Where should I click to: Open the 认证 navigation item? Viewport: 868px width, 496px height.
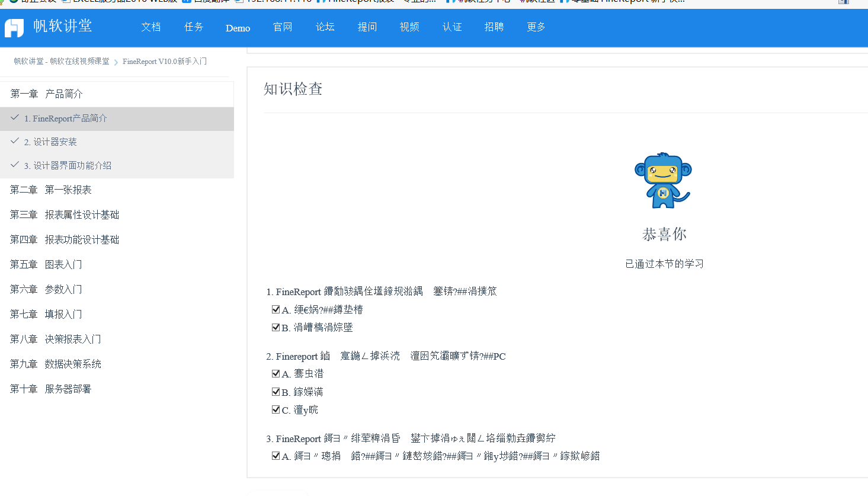[x=452, y=27]
